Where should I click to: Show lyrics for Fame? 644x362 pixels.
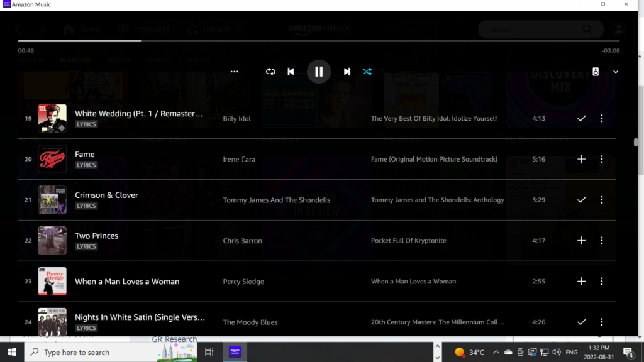86,165
